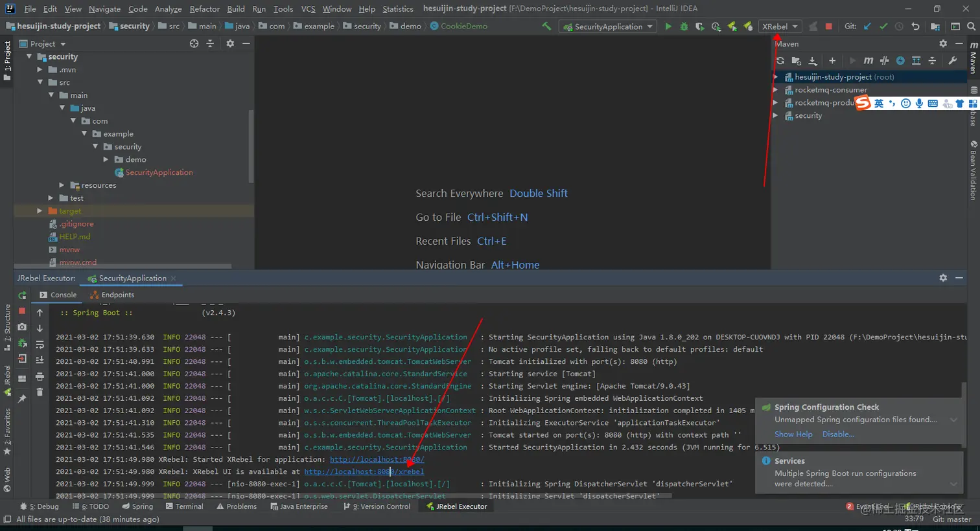
Task: Toggle the Favorites tool window stripe button
Action: pos(7,431)
